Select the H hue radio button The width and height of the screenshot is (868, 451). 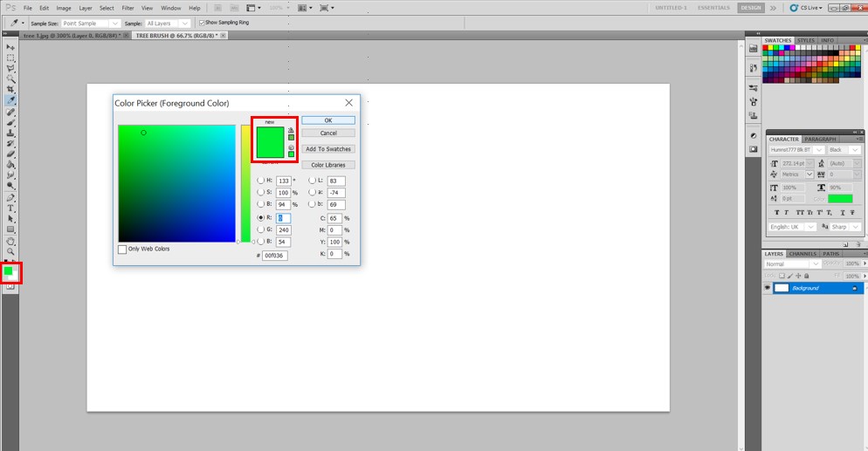click(x=261, y=181)
